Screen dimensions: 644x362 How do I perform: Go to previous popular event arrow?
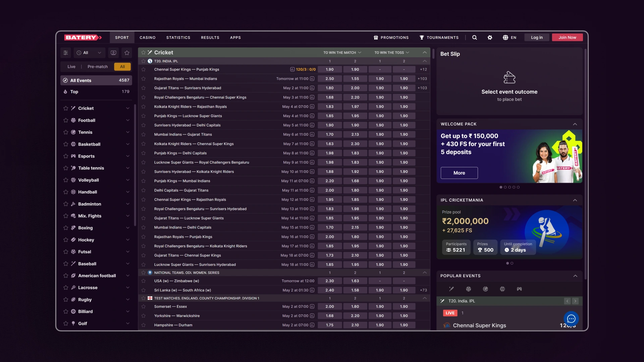pyautogui.click(x=567, y=301)
